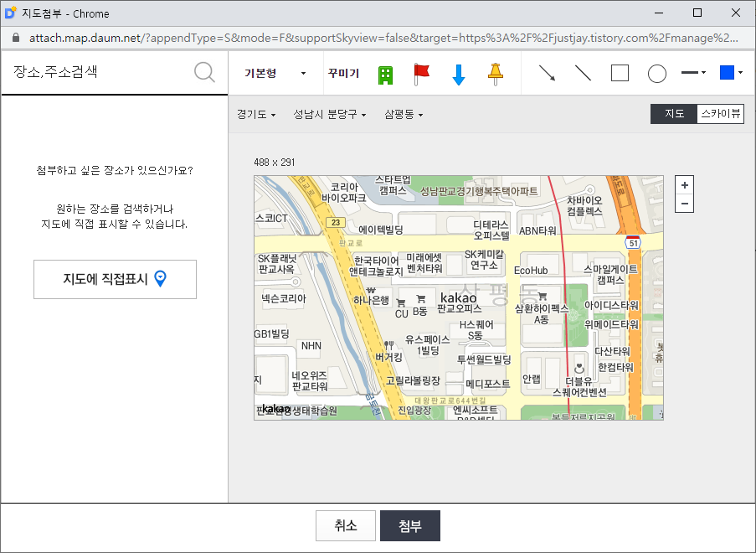Zoom out the map with minus
The image size is (756, 553).
(684, 204)
